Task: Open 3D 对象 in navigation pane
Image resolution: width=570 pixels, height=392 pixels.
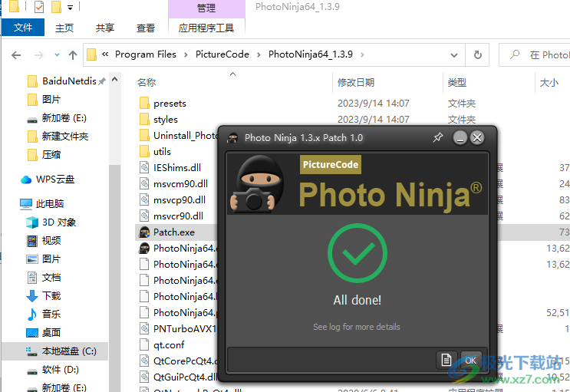Action: 58,222
